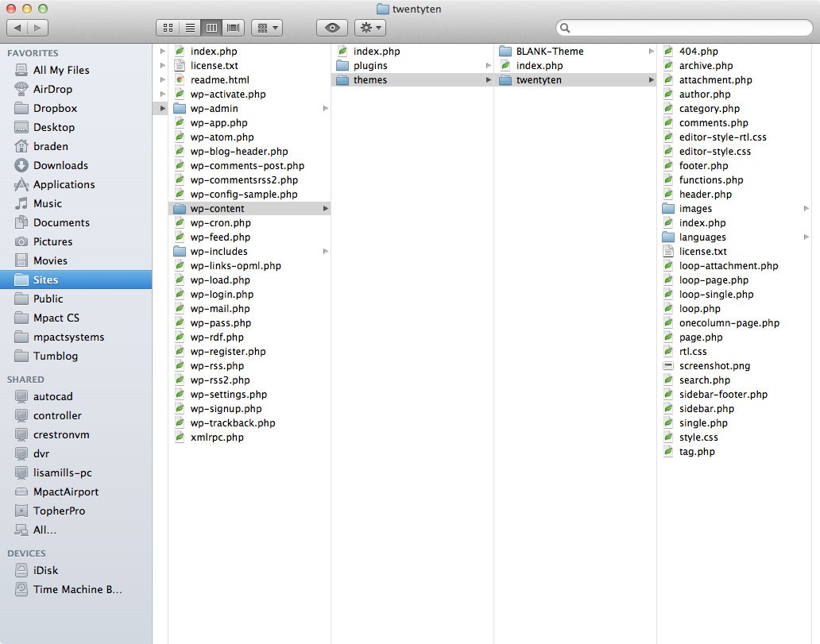This screenshot has width=820, height=644.
Task: Expand the languages folder arrow
Action: point(806,237)
